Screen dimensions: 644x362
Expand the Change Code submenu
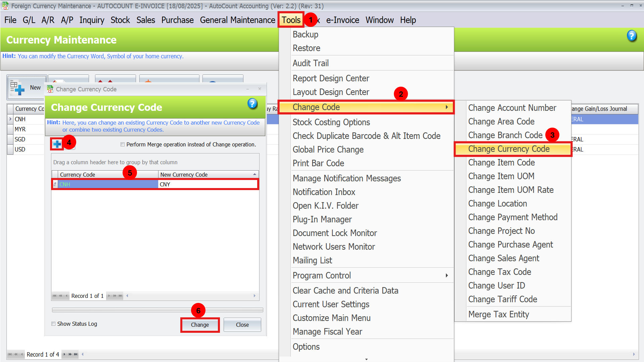tap(366, 107)
